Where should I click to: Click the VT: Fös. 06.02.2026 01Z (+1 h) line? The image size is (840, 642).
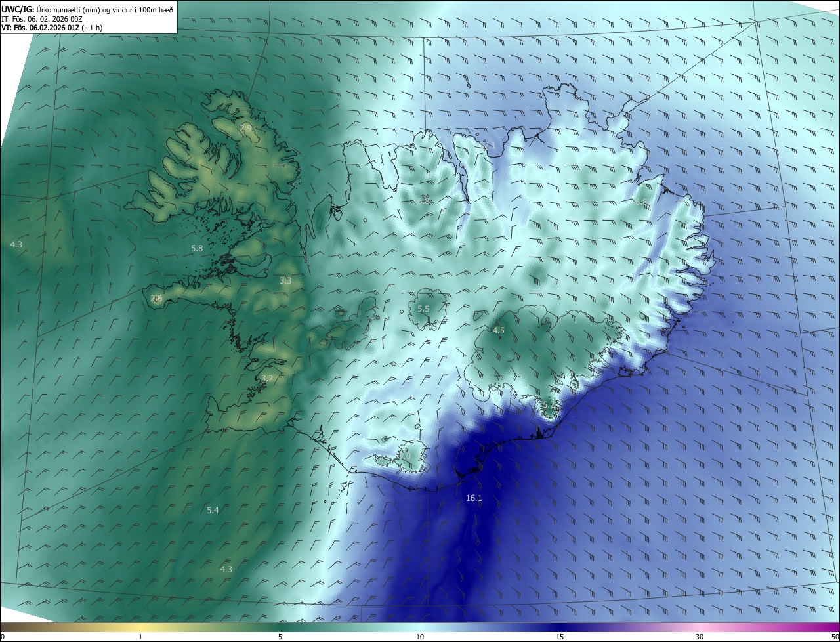point(52,28)
